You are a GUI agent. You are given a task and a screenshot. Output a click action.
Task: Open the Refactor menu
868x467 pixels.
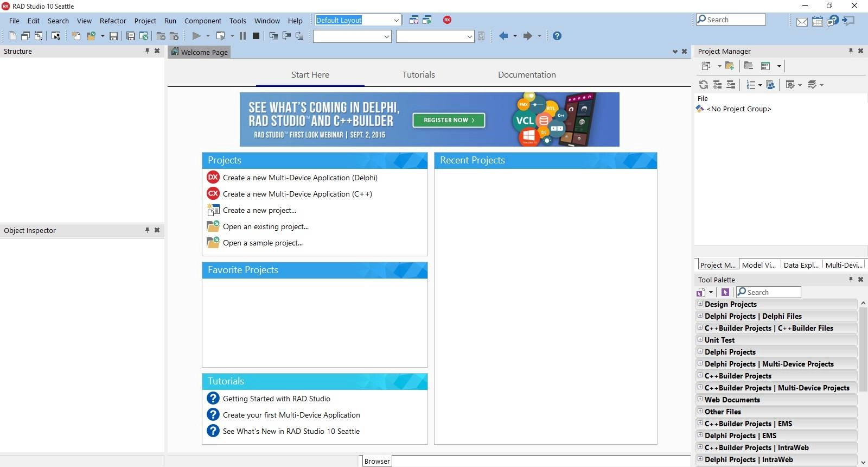point(113,21)
